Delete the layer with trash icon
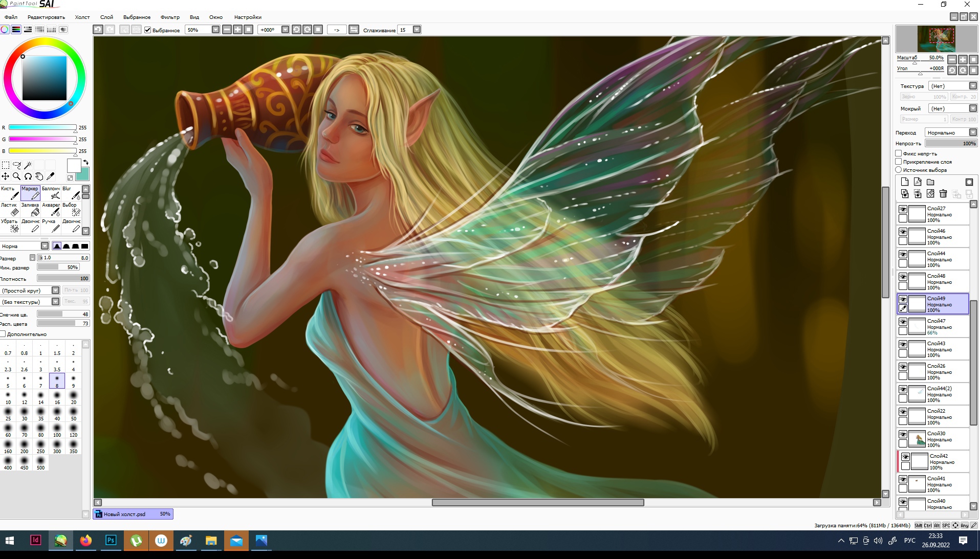Image resolution: width=980 pixels, height=559 pixels. 943,194
